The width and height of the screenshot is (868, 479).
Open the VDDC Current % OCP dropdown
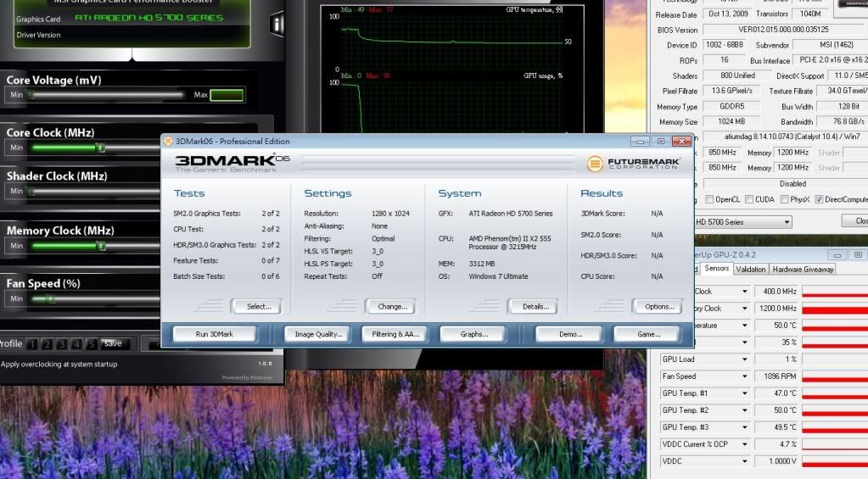(745, 444)
